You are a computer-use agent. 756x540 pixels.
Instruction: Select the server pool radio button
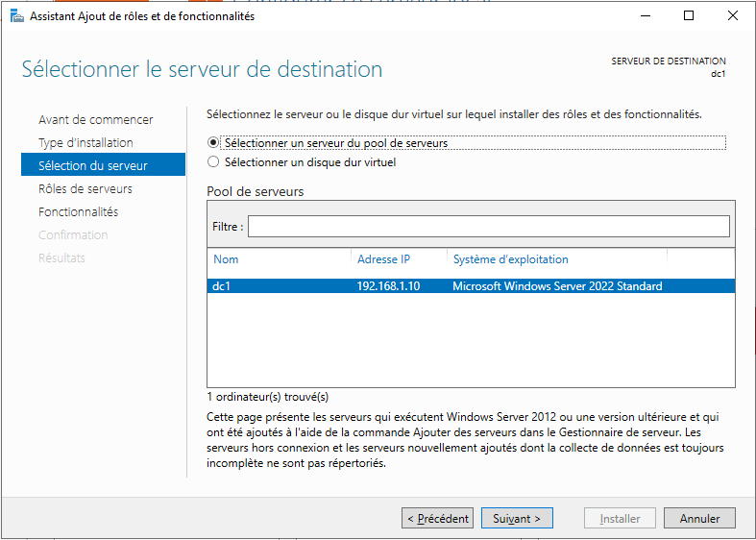coord(213,143)
